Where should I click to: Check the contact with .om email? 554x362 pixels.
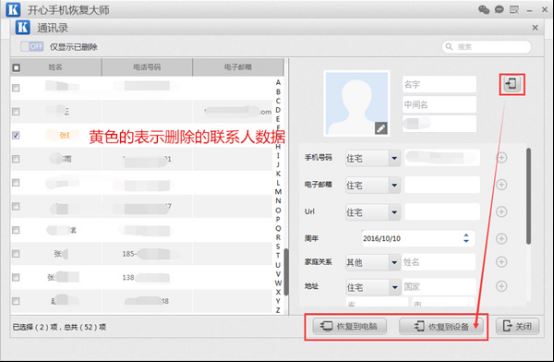[x=16, y=112]
